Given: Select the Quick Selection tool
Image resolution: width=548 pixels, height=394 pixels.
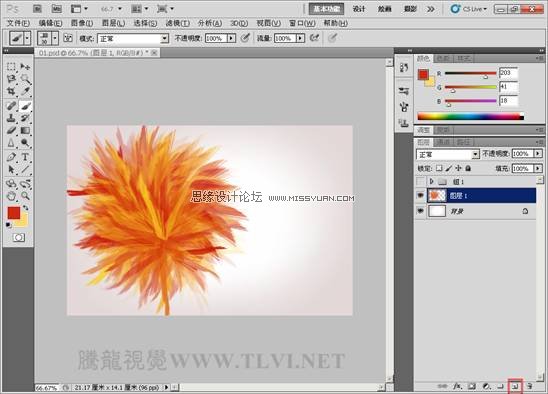Looking at the screenshot, I should pyautogui.click(x=25, y=79).
